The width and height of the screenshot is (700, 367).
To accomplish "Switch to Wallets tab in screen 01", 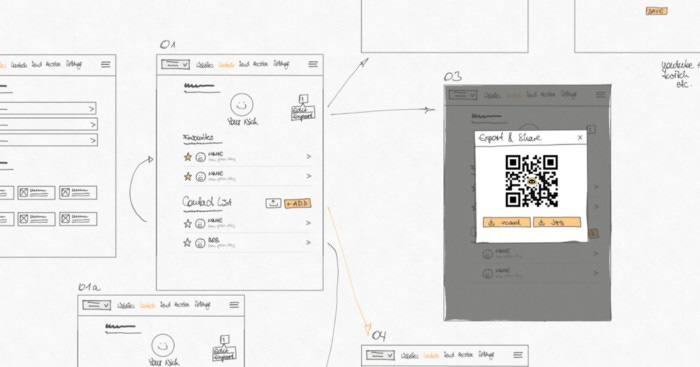I will point(204,65).
